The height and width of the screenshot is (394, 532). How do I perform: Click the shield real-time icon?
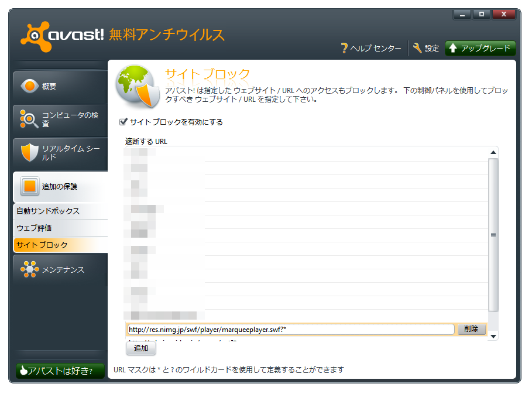point(29,152)
